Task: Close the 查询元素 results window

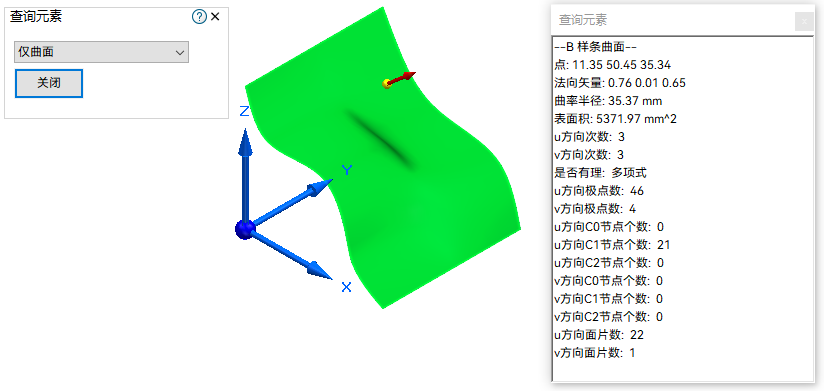Action: pyautogui.click(x=804, y=22)
